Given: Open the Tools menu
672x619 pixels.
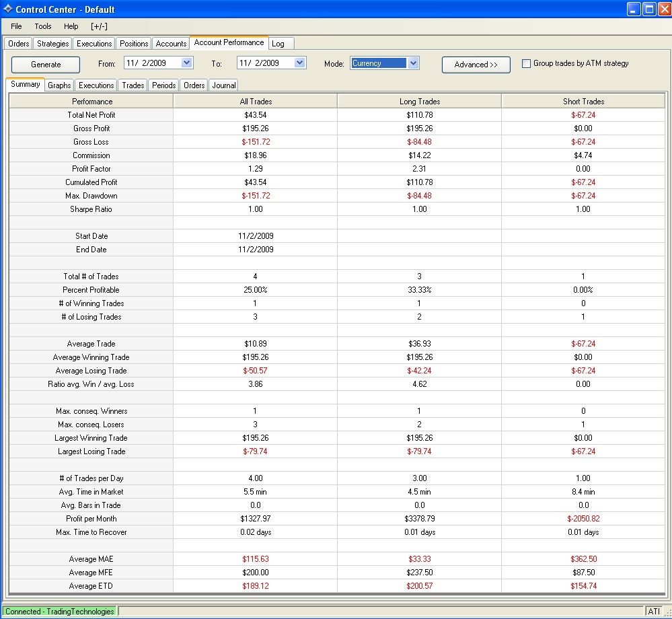Looking at the screenshot, I should coord(43,26).
